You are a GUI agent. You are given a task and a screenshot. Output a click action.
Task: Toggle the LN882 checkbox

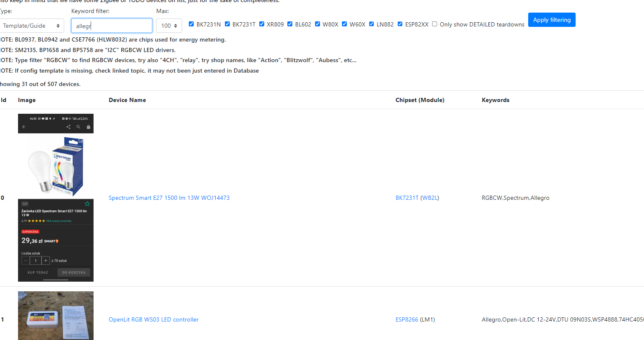pos(372,24)
